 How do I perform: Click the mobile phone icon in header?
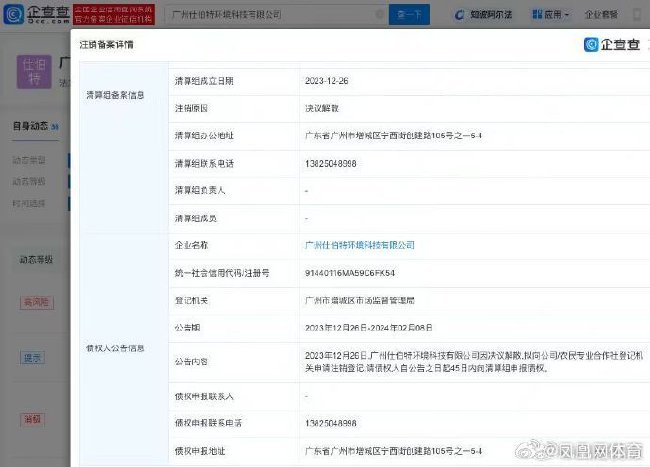click(x=638, y=15)
